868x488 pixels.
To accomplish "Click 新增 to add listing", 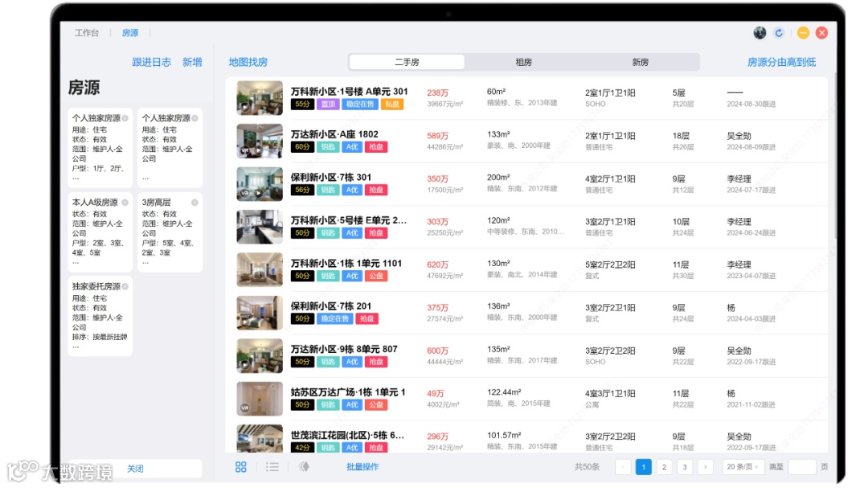I will [192, 62].
